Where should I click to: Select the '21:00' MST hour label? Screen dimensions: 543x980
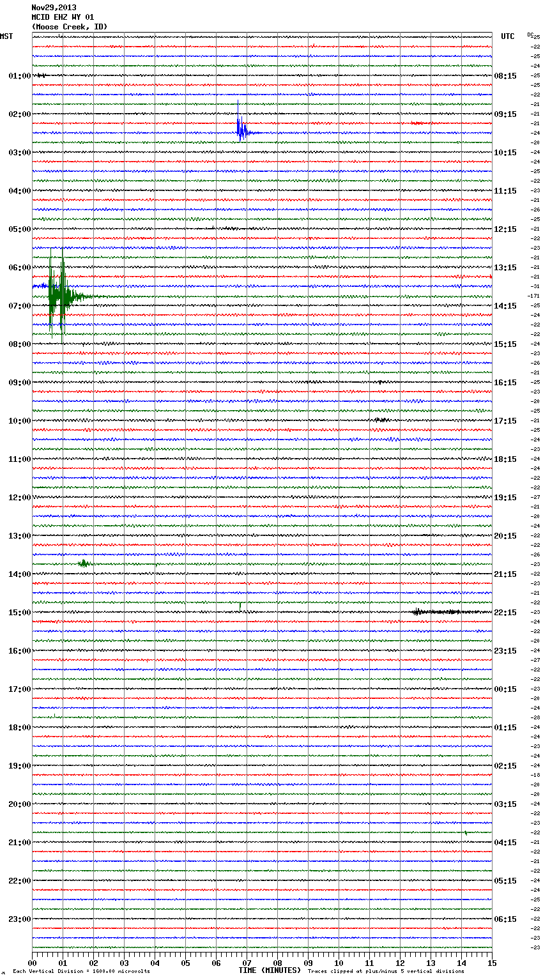20,843
